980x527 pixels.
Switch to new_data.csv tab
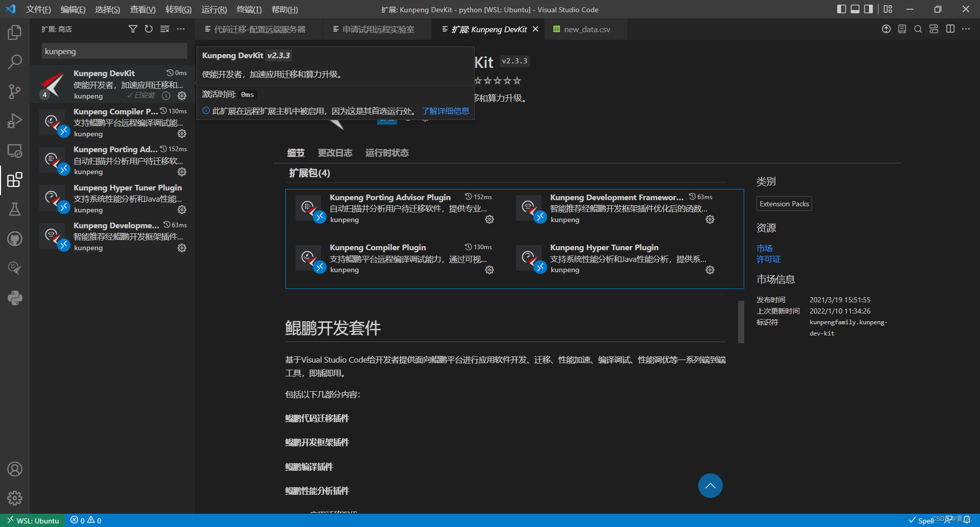click(586, 29)
